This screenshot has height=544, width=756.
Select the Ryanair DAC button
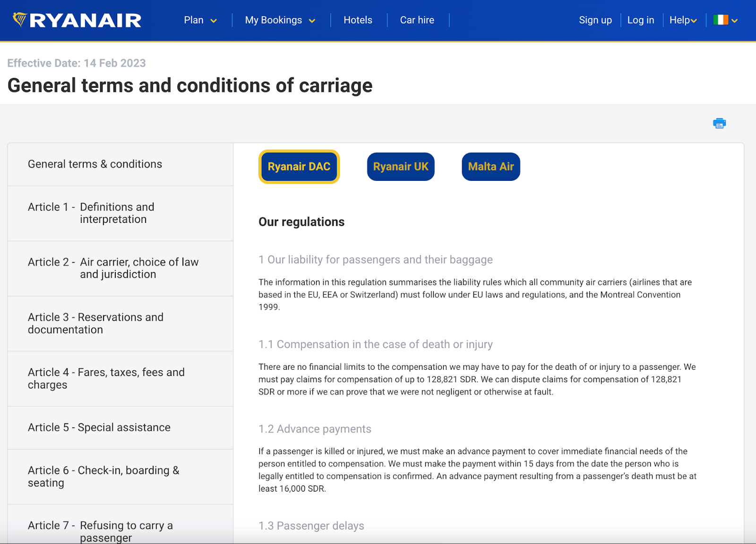pyautogui.click(x=299, y=167)
